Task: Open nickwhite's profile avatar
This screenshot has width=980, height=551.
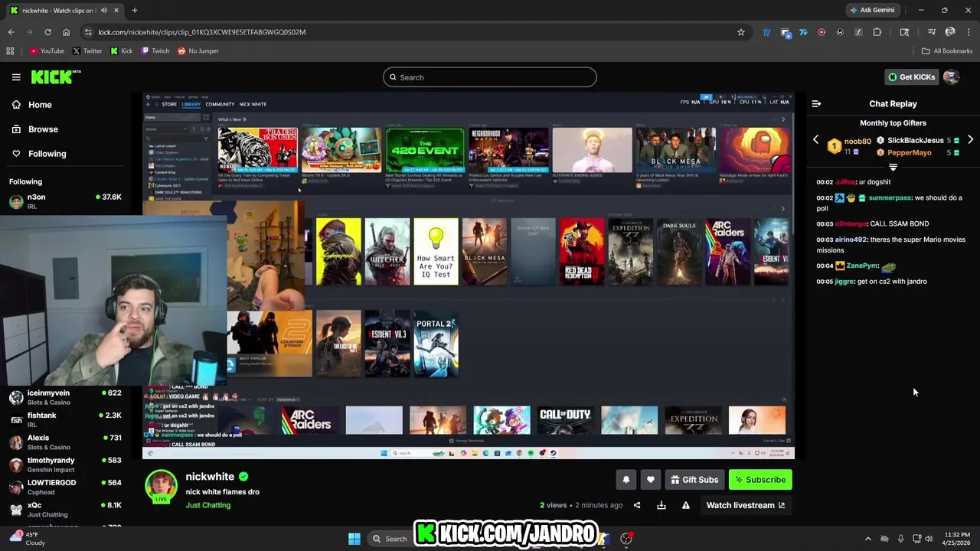Action: [x=161, y=487]
